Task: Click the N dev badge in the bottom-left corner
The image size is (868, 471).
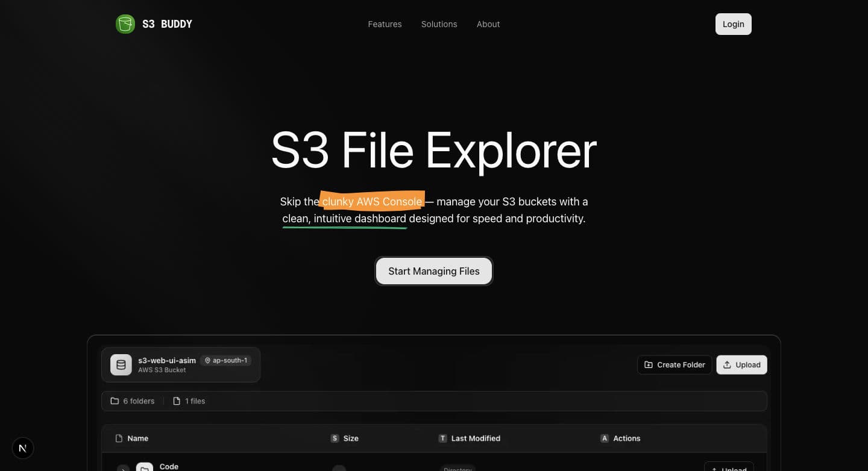Action: tap(22, 448)
